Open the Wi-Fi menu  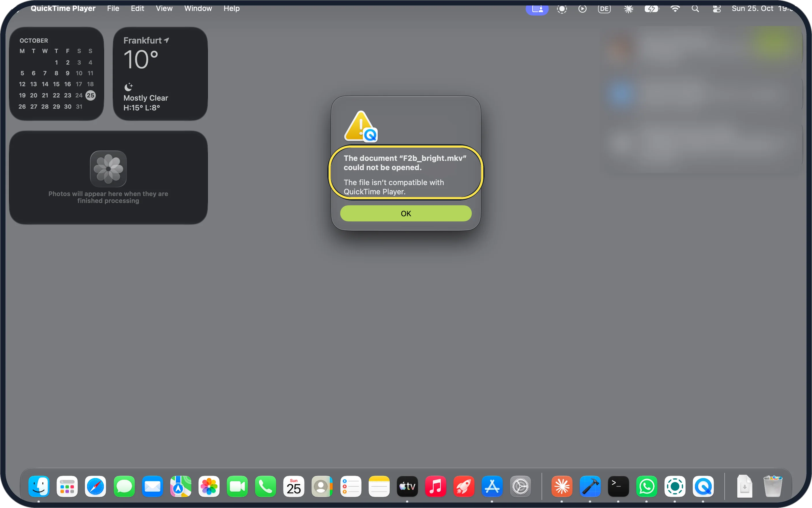click(675, 9)
